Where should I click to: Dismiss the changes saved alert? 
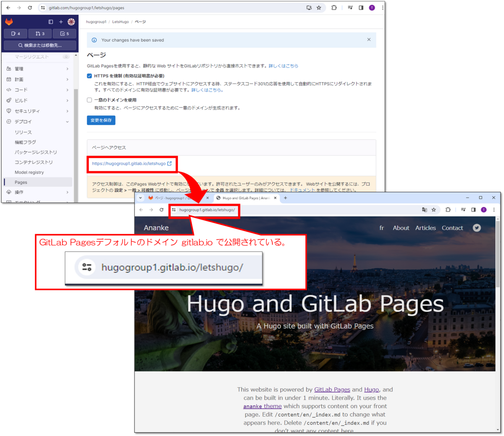coord(369,40)
